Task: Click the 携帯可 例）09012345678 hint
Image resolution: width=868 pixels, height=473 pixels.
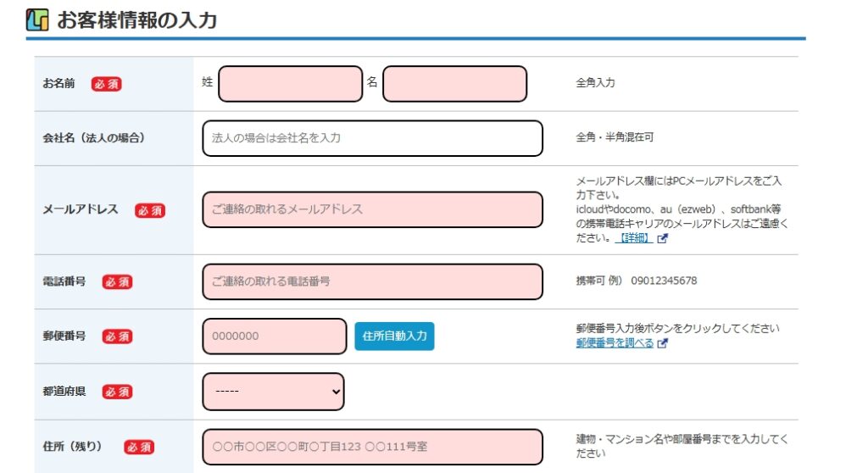Action: click(x=636, y=281)
